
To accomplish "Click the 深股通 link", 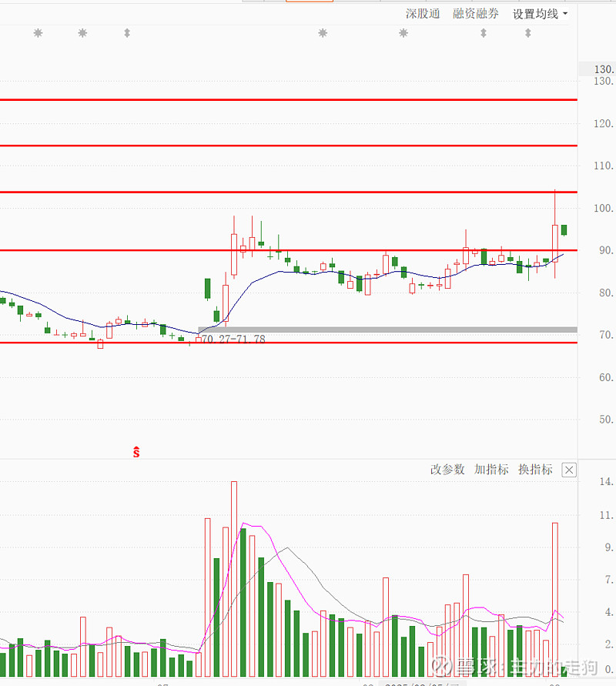I will [423, 14].
